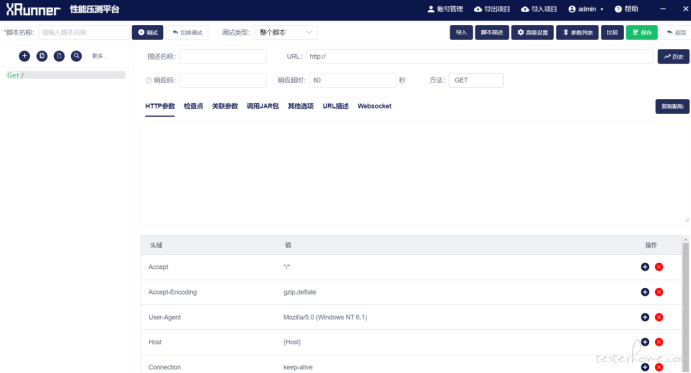Click the 调试 debug button
Viewport: 691px width, 373px height.
(147, 32)
